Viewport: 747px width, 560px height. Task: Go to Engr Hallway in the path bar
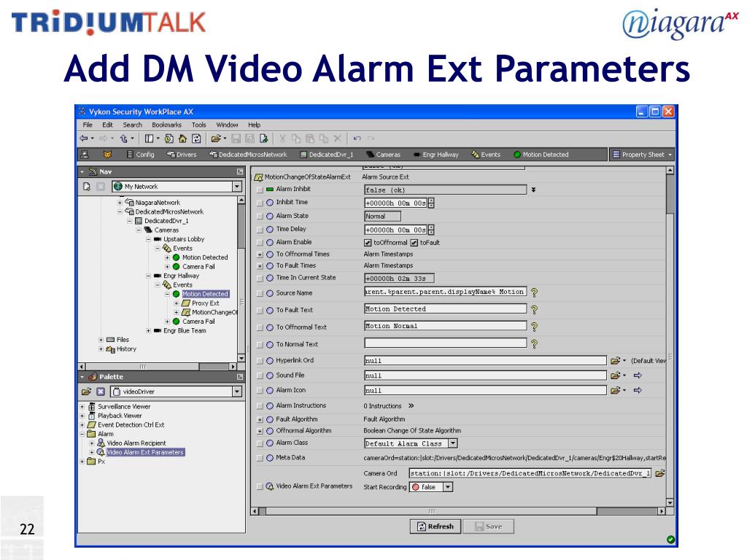(436, 155)
